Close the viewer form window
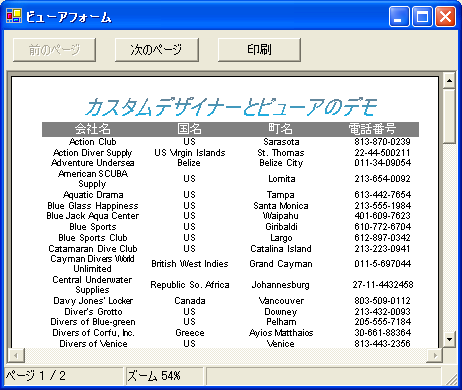Image resolution: width=462 pixels, height=390 pixels. coord(445,16)
